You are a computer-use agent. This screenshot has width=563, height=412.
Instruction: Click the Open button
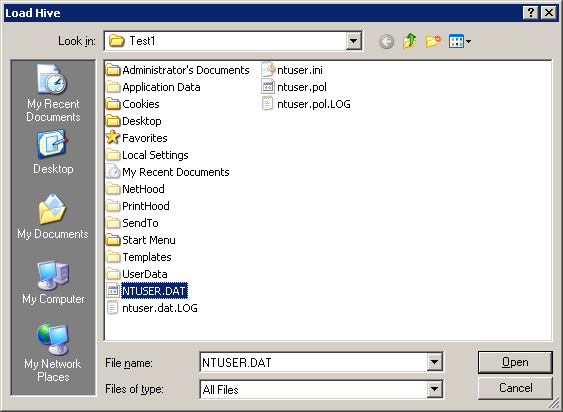point(515,362)
